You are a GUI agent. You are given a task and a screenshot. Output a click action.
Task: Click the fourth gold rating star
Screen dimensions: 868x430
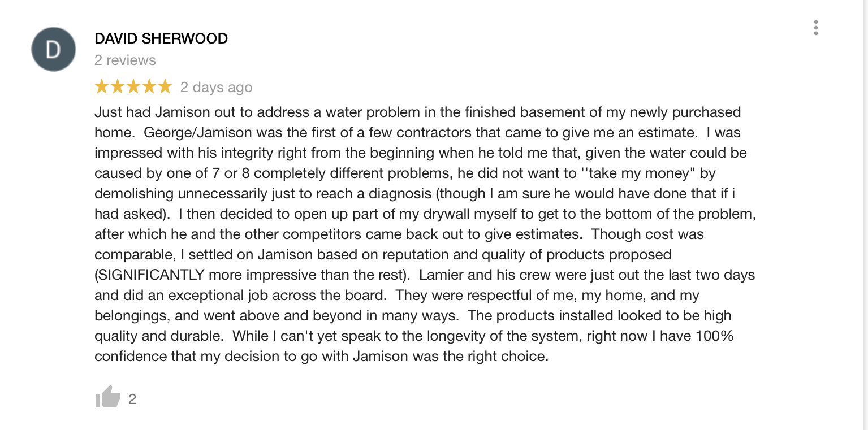148,87
